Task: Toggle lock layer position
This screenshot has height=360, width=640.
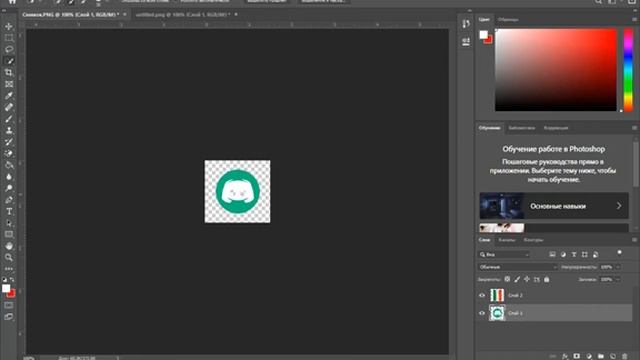Action: tap(527, 280)
